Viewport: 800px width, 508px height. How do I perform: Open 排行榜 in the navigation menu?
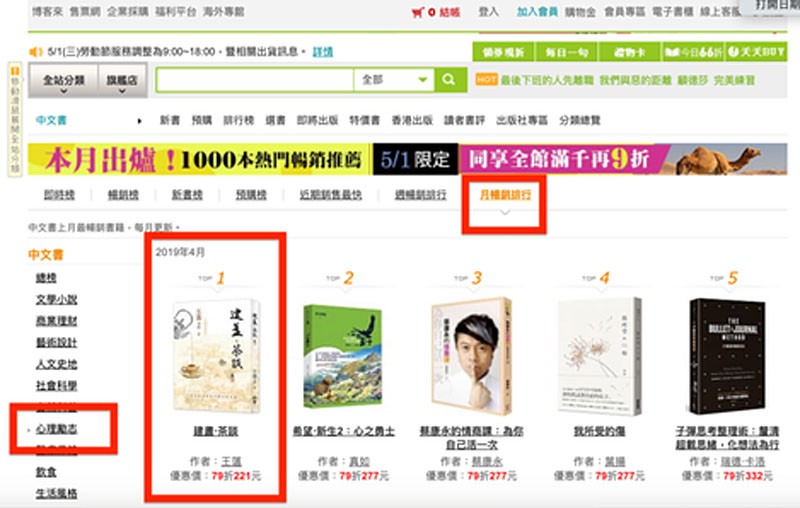238,120
